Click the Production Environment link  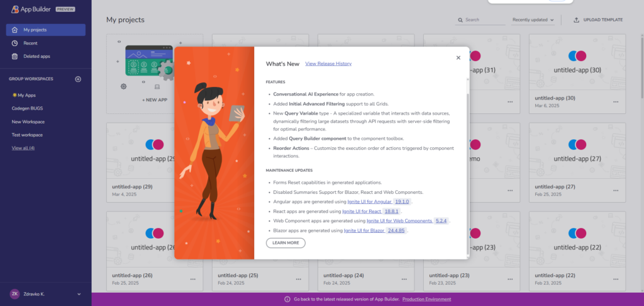coord(427,300)
